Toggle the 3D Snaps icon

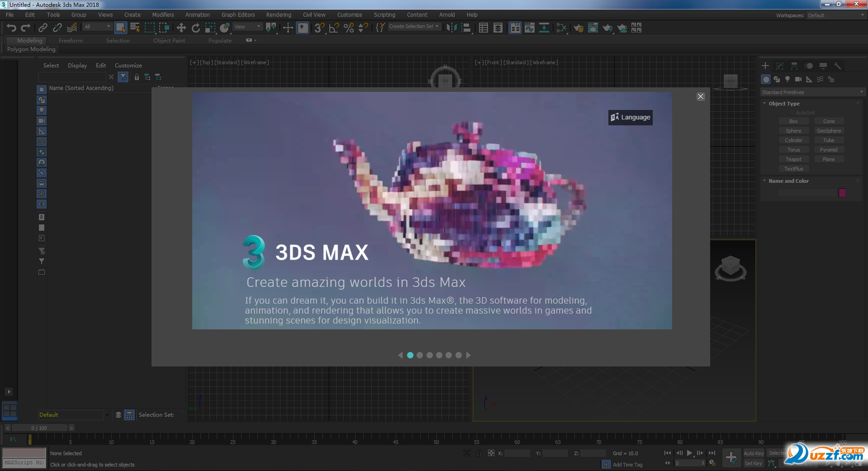(x=319, y=28)
